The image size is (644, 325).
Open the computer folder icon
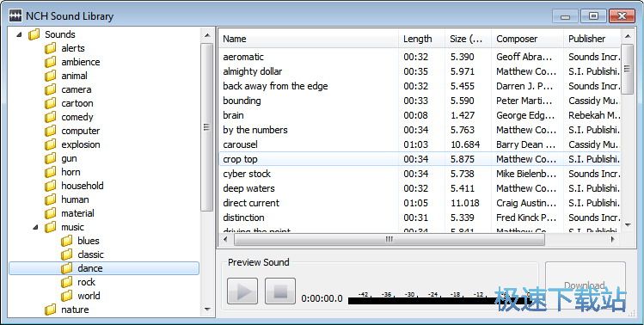[x=51, y=131]
